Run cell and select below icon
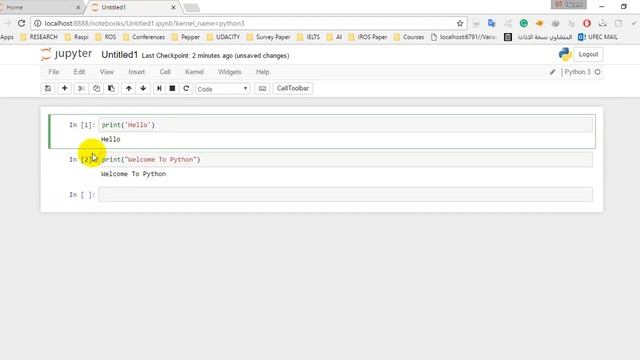The image size is (640, 360). coord(159,89)
